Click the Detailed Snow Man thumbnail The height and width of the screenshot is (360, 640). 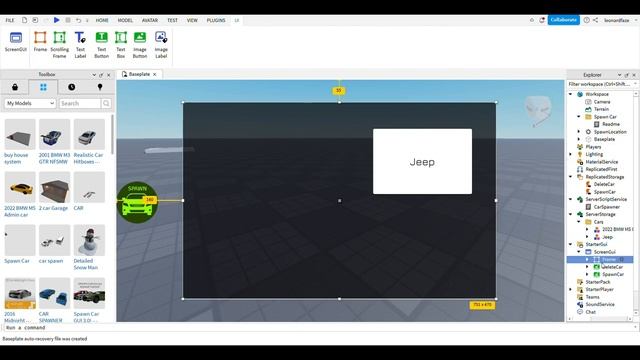(89, 240)
